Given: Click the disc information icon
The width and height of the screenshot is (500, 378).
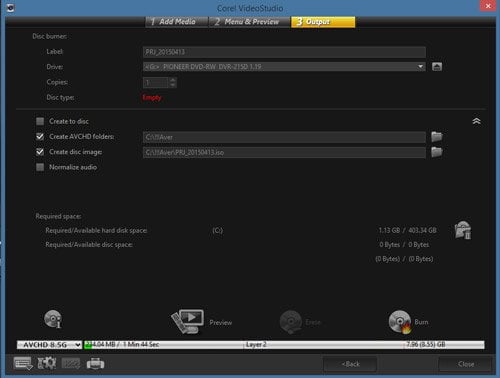Looking at the screenshot, I should [53, 319].
